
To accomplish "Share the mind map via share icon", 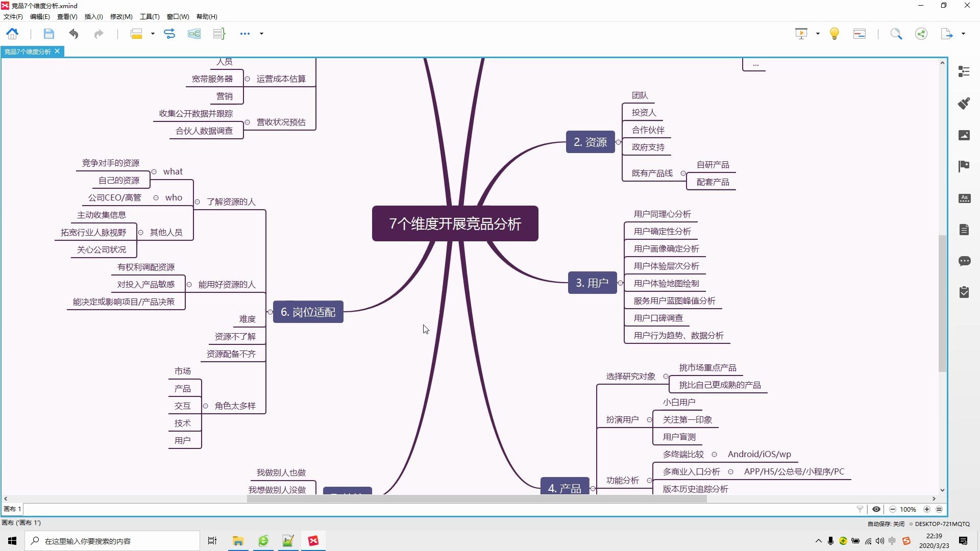I will tap(921, 34).
